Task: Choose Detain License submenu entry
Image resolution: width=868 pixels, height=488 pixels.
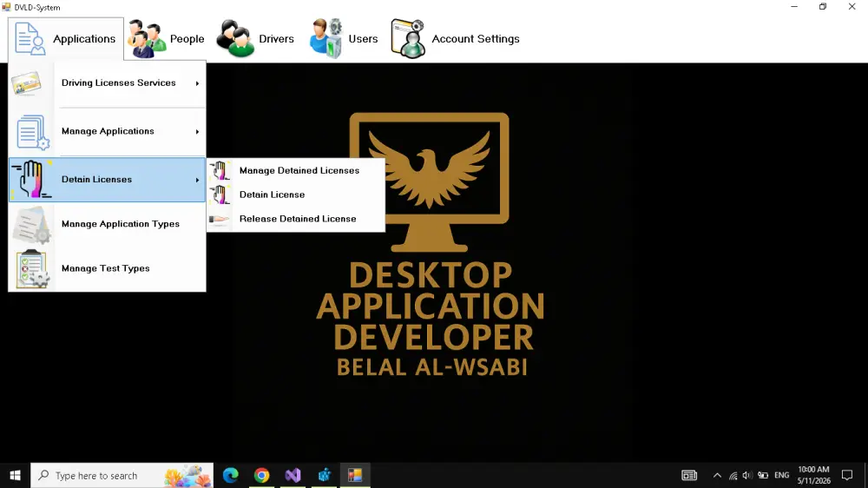Action: pos(296,195)
